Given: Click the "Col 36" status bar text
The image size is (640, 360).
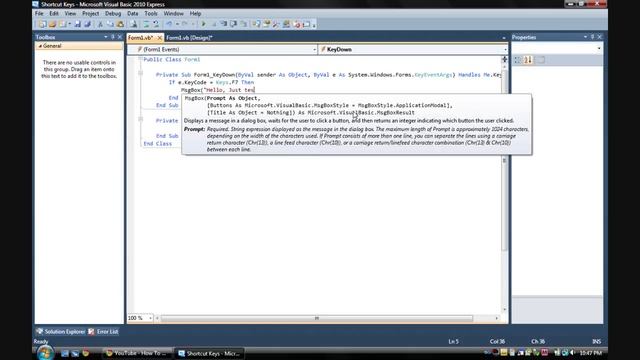Looking at the screenshot, I should [497, 342].
